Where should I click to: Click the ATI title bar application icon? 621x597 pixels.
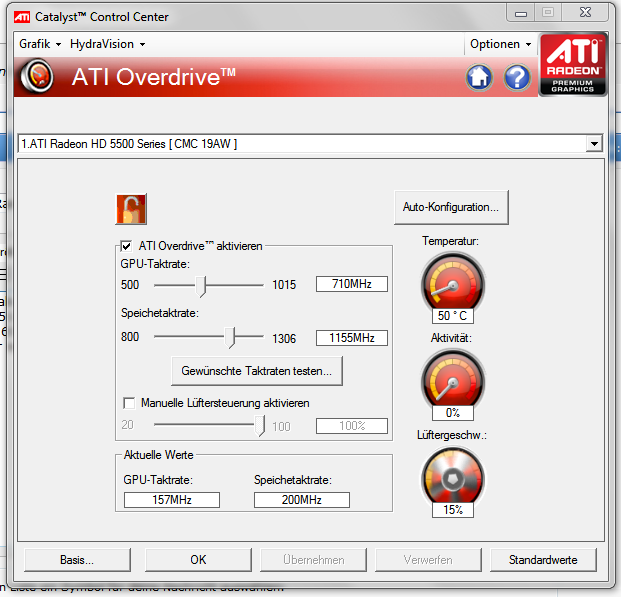pyautogui.click(x=22, y=17)
